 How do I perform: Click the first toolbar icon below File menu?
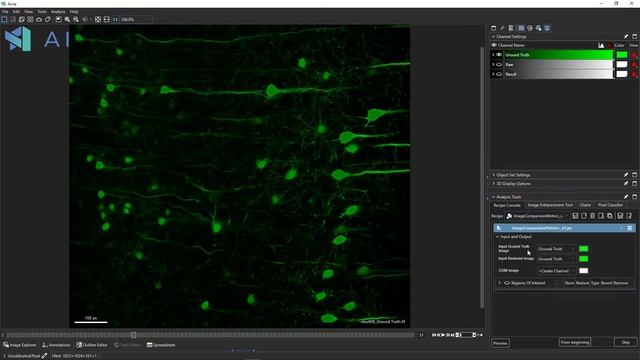coord(4,19)
